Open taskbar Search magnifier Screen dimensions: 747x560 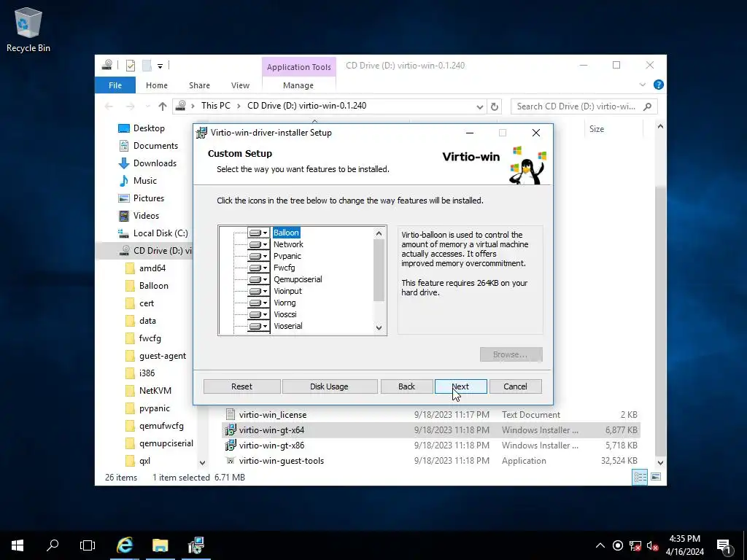coord(53,545)
